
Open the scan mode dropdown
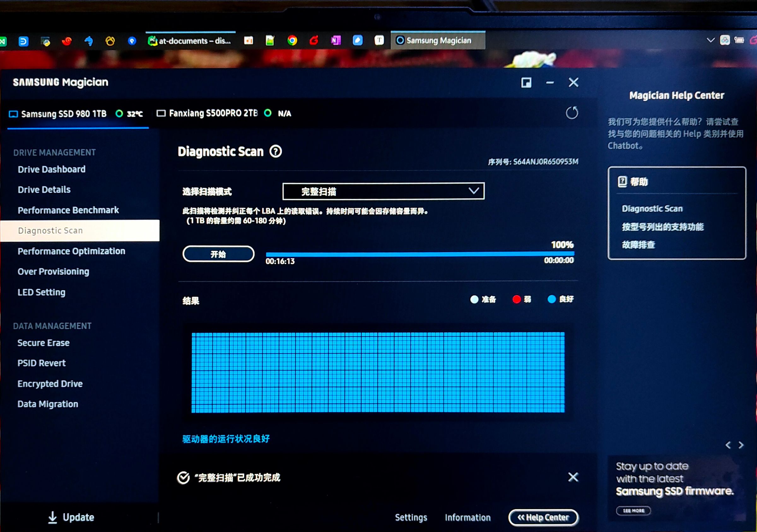pyautogui.click(x=383, y=191)
